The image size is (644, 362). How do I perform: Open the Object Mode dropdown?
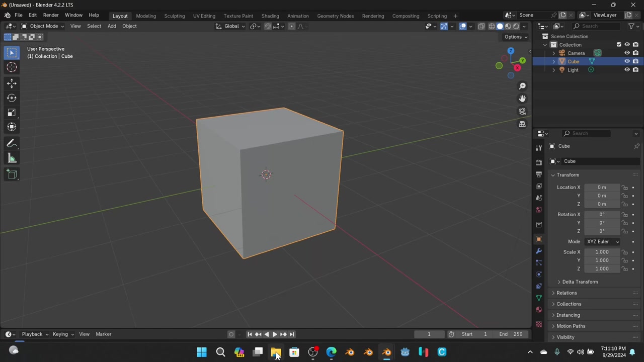click(43, 26)
